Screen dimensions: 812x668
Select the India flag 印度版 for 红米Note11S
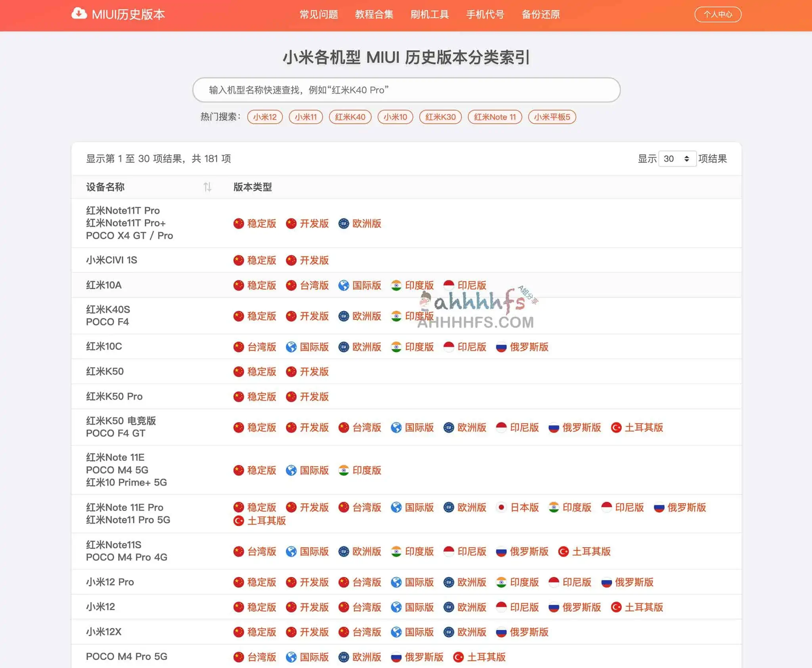(x=413, y=551)
